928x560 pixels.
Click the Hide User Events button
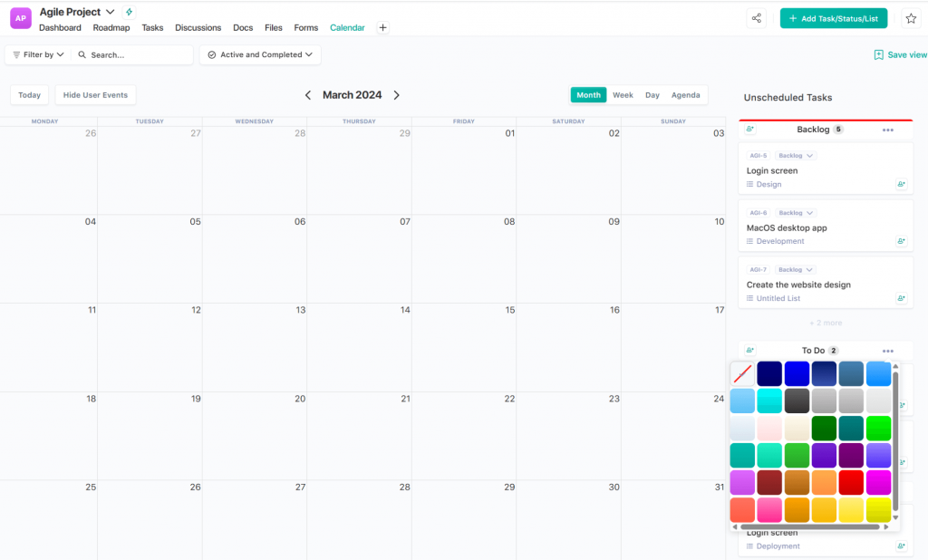95,95
